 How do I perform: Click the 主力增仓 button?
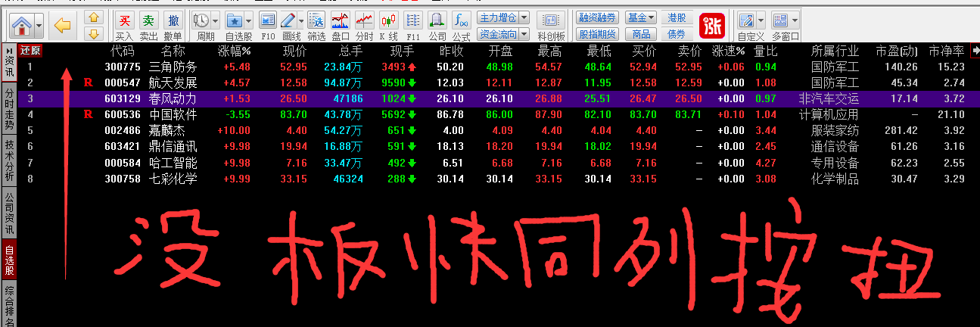(498, 17)
